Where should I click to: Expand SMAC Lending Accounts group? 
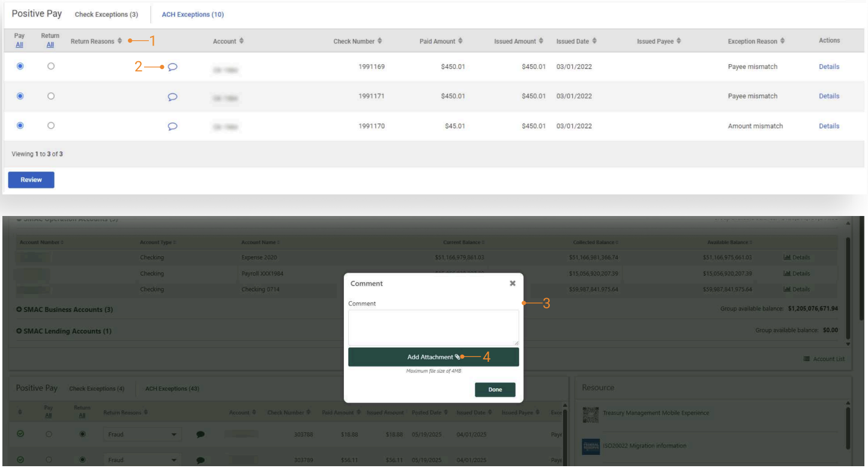[19, 331]
